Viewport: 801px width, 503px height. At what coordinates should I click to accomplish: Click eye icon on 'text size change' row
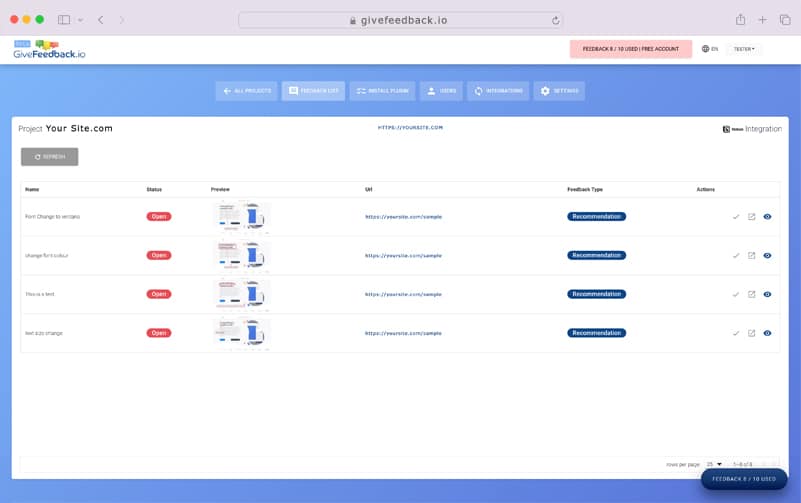pyautogui.click(x=767, y=333)
